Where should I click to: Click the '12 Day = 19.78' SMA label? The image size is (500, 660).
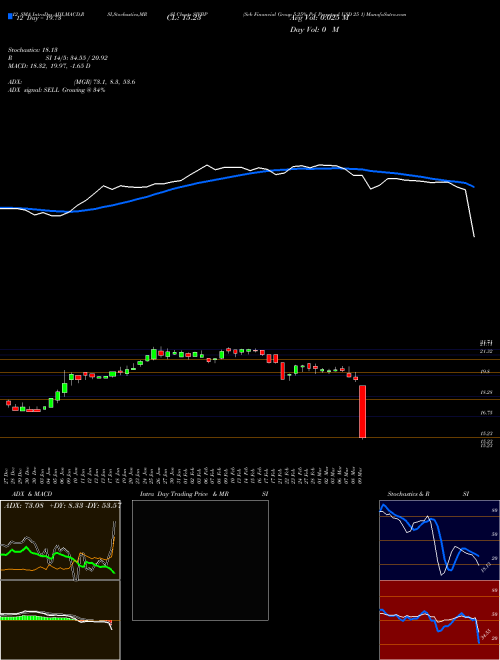tap(37, 18)
